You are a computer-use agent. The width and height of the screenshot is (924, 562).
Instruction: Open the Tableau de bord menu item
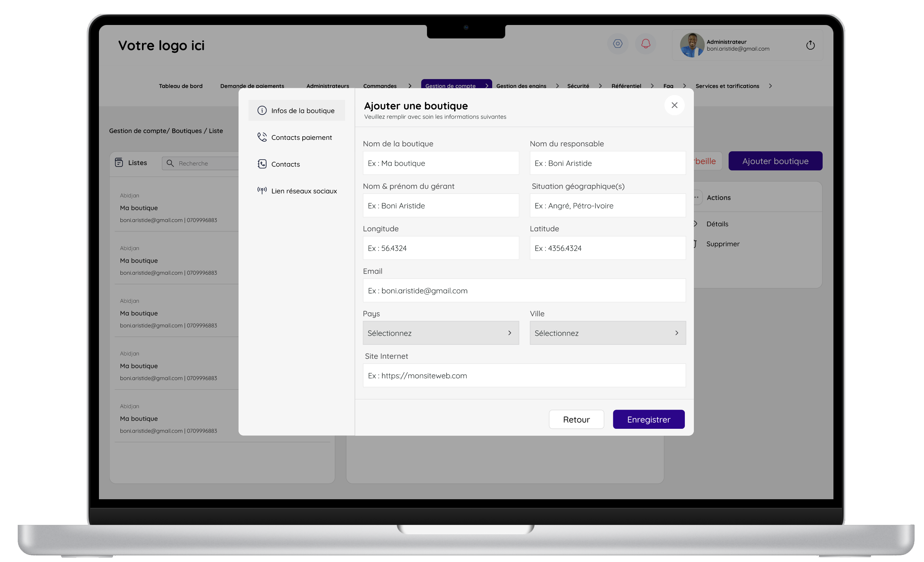pyautogui.click(x=180, y=86)
